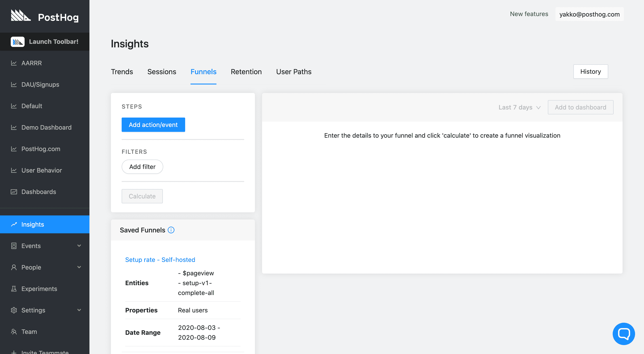Screen dimensions: 644x354
Task: Switch to the Sessions tab
Action: click(162, 72)
